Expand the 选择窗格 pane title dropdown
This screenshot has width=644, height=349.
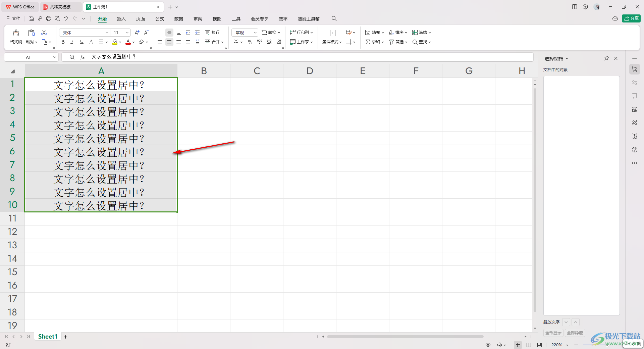[x=567, y=59]
